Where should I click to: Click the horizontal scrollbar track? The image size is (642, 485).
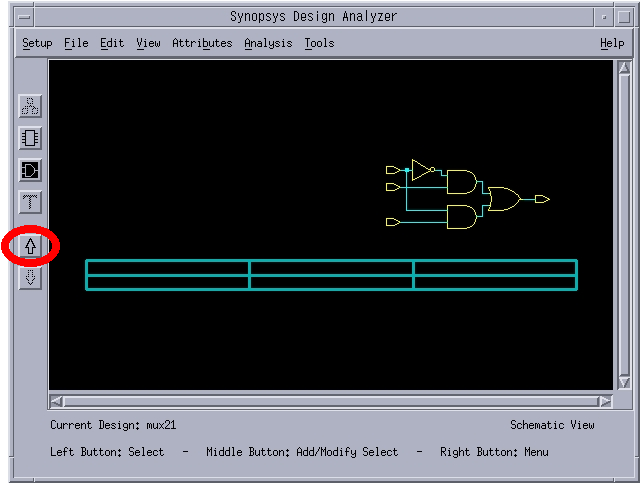tap(331, 402)
